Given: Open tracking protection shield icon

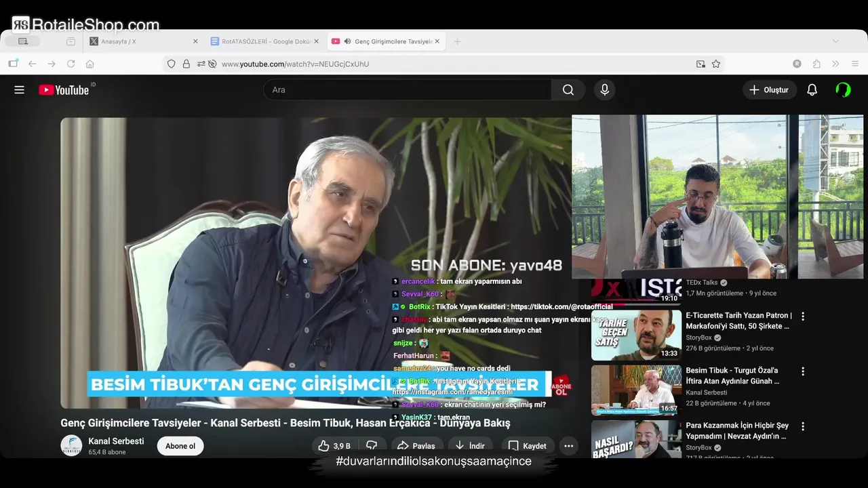Looking at the screenshot, I should coord(172,64).
